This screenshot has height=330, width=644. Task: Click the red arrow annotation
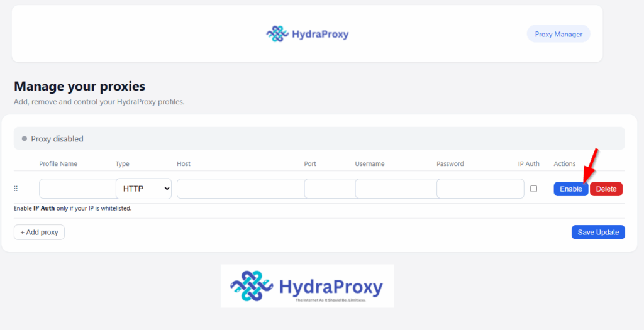coord(590,165)
